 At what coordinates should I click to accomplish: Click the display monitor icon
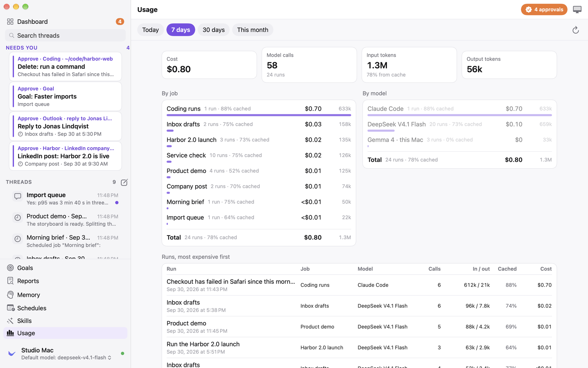click(x=577, y=10)
